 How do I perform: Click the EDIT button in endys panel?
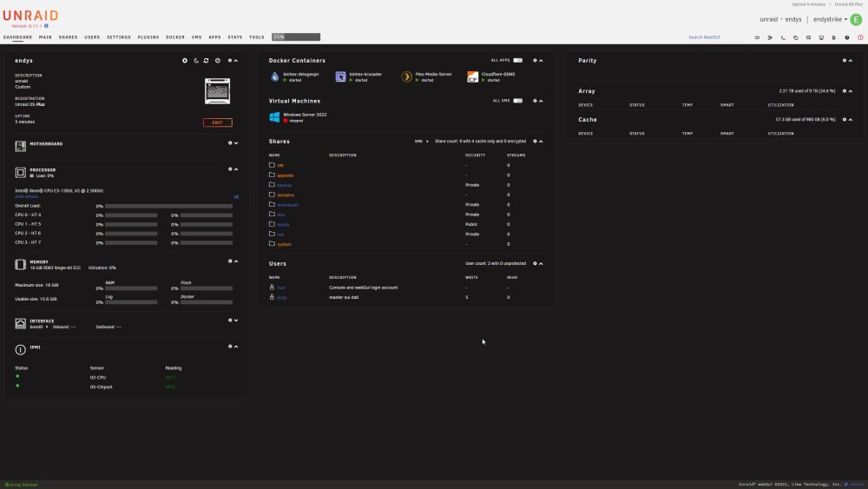coord(218,122)
